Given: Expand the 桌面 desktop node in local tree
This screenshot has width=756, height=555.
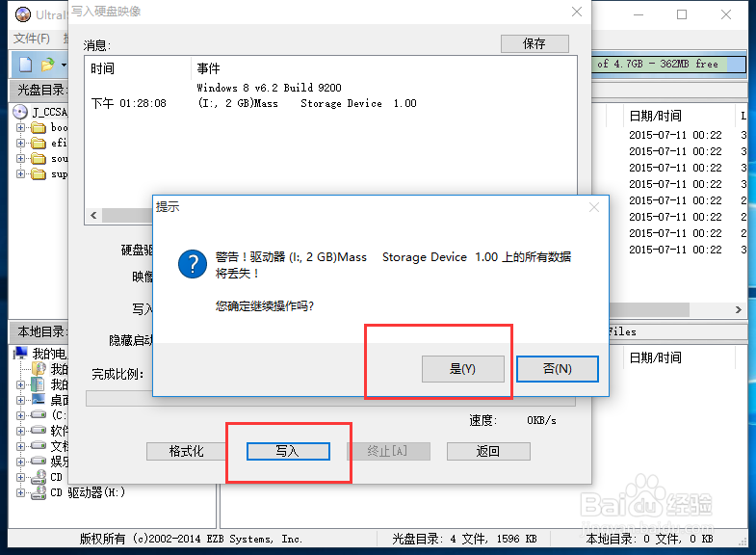Looking at the screenshot, I should [20, 400].
